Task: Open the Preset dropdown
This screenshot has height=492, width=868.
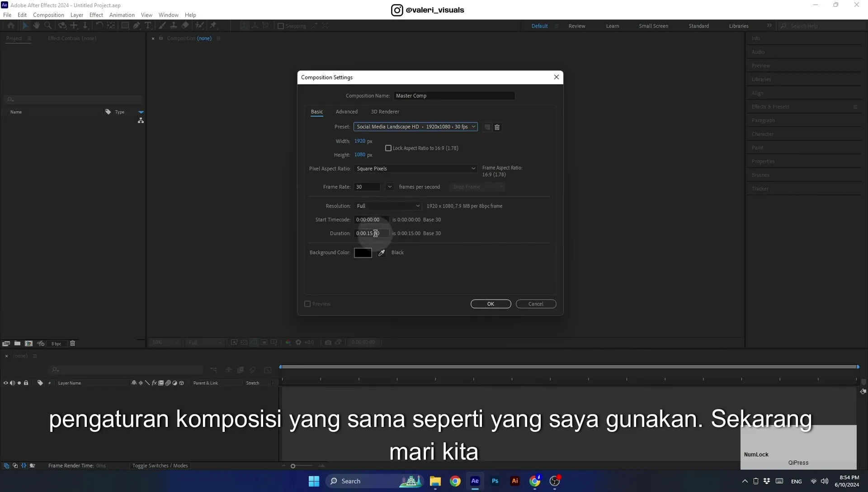Action: coord(415,127)
